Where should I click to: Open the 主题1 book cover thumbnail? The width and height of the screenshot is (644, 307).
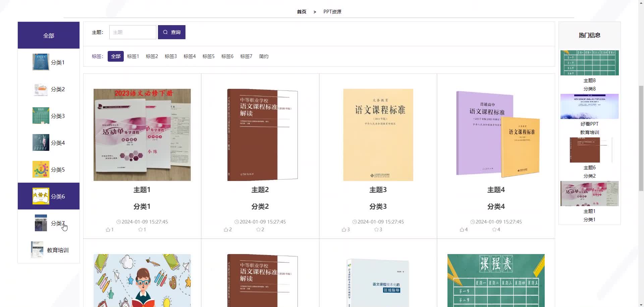tap(142, 135)
